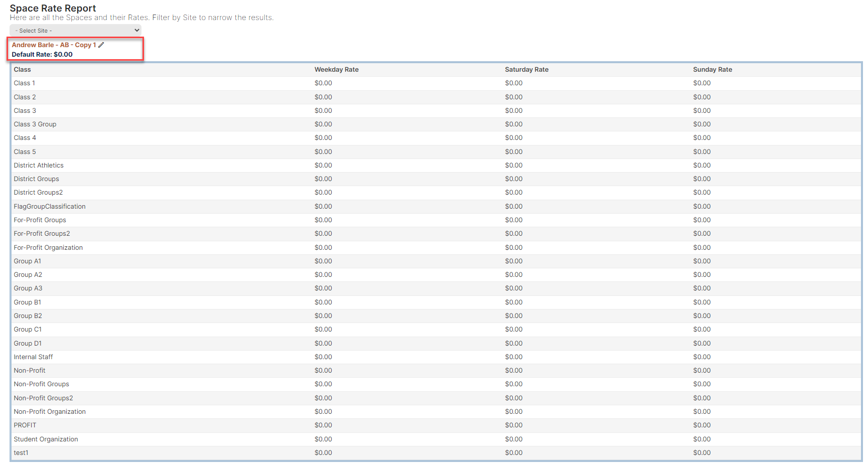
Task: Select the test1 row label
Action: pyautogui.click(x=21, y=453)
